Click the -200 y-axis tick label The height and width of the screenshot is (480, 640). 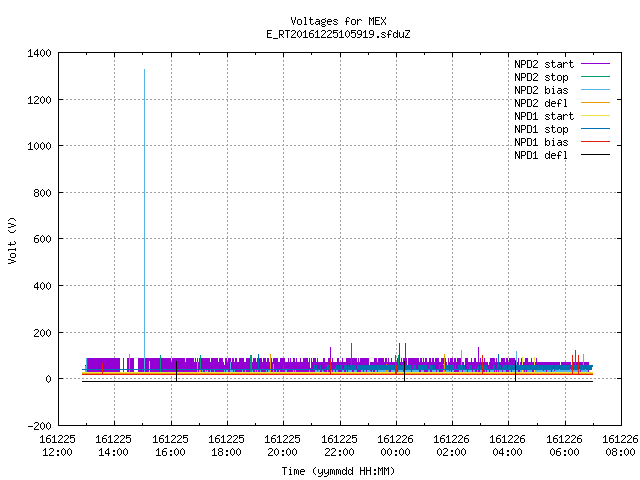point(40,426)
